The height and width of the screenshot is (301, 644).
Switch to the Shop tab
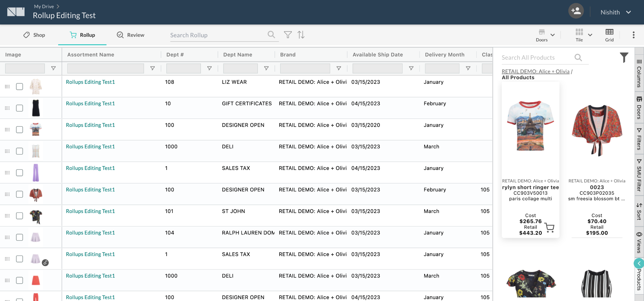(x=34, y=35)
